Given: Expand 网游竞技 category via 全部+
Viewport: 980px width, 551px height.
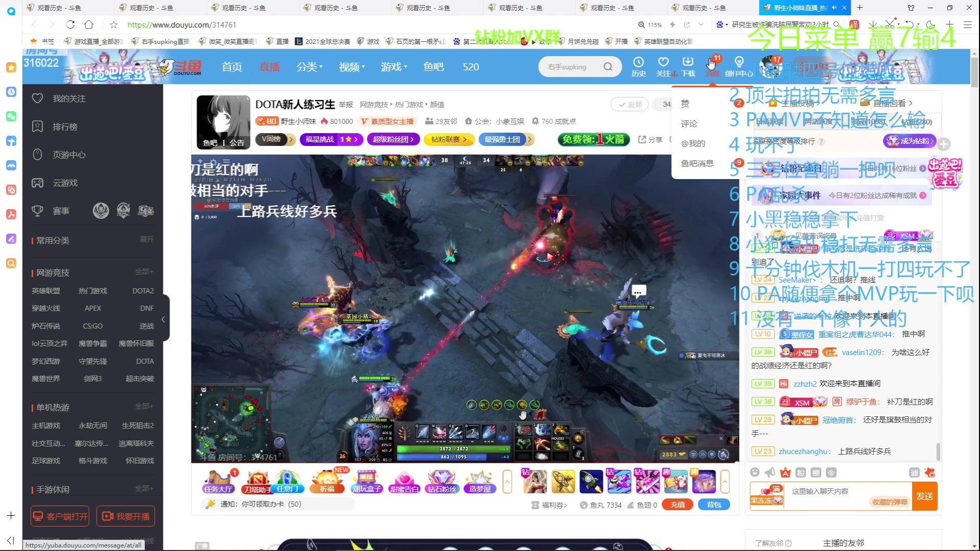Looking at the screenshot, I should pyautogui.click(x=144, y=271).
